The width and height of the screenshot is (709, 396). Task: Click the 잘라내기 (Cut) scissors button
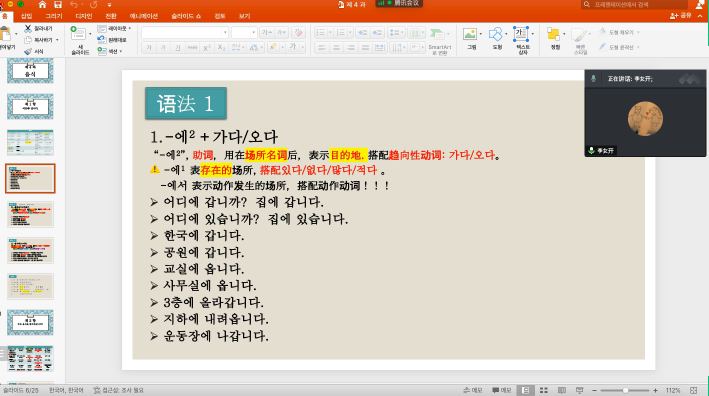click(x=38, y=28)
